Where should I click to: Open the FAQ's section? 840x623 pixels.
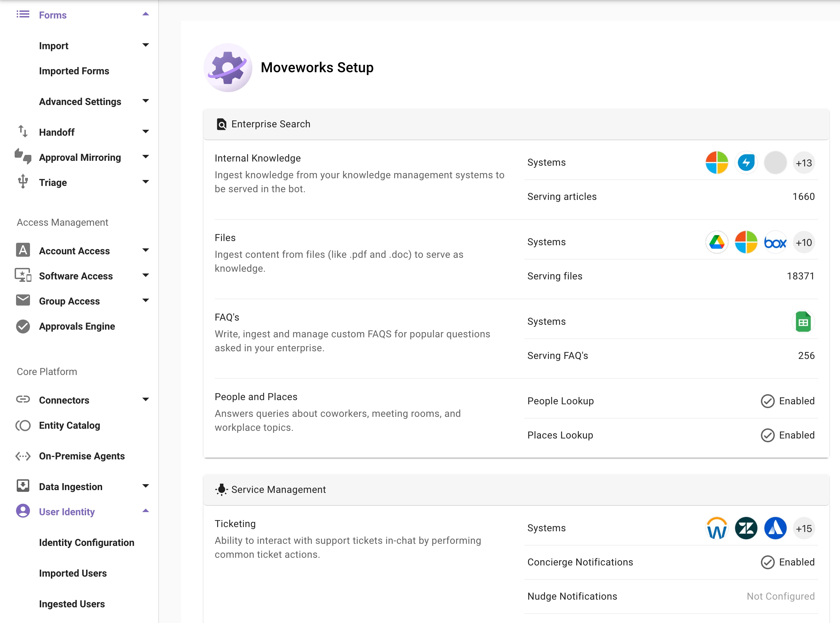click(x=227, y=317)
